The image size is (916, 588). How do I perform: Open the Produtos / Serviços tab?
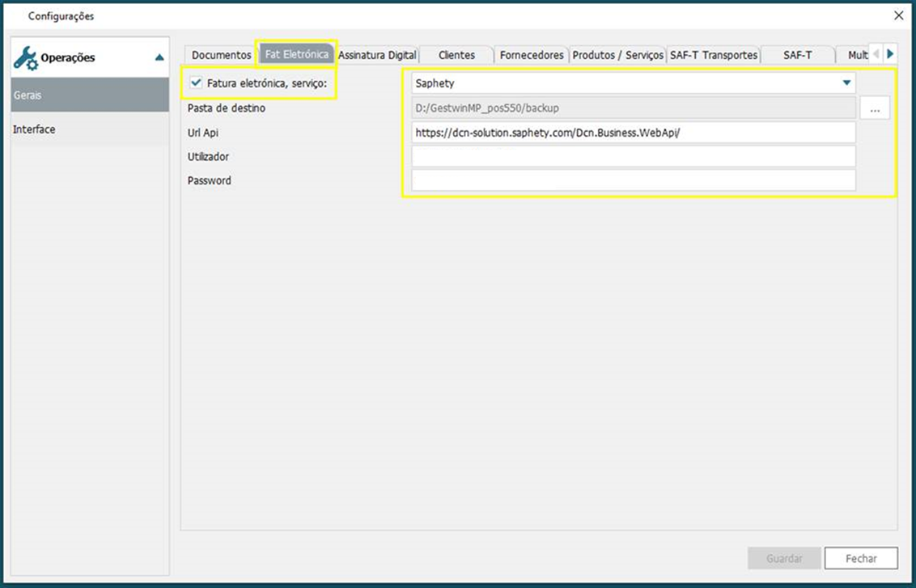[617, 55]
